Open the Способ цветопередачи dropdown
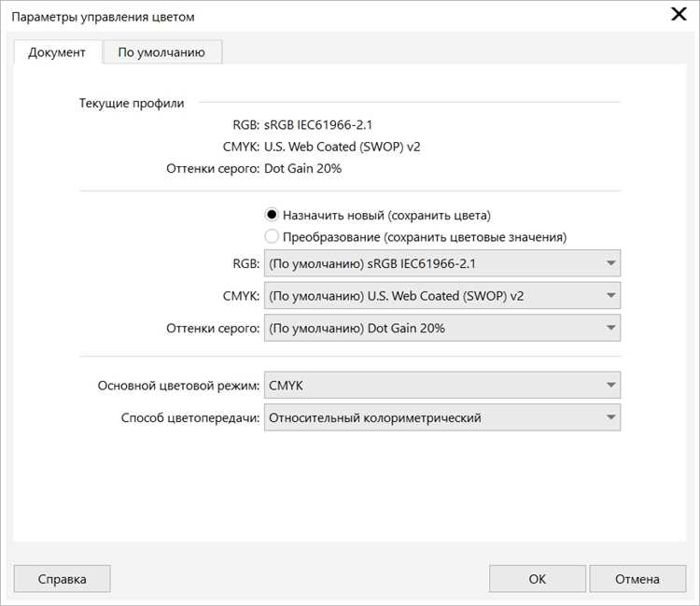The width and height of the screenshot is (700, 606). coord(442,417)
